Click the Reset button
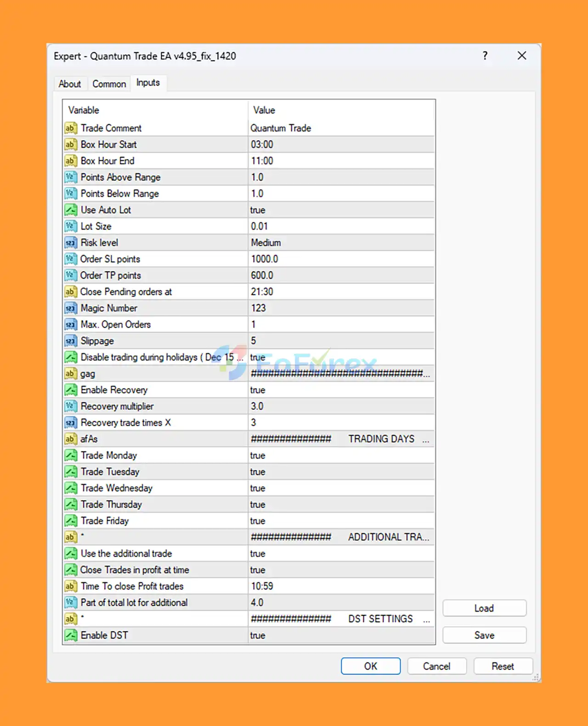 point(503,666)
